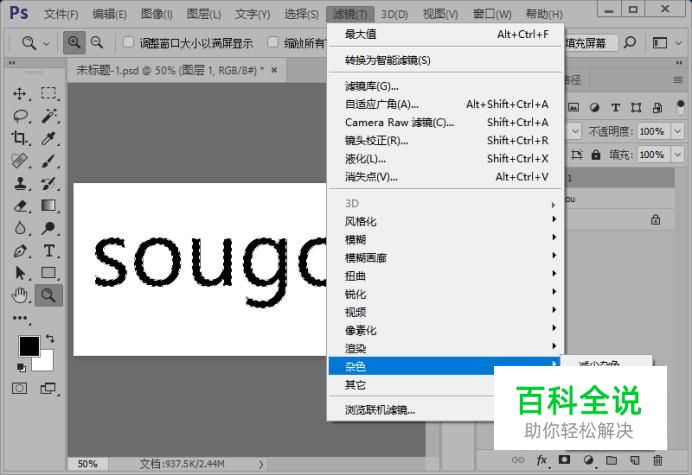Screen dimensions: 692x475
Task: Open fill 100% dropdown arrow
Action: pos(677,155)
